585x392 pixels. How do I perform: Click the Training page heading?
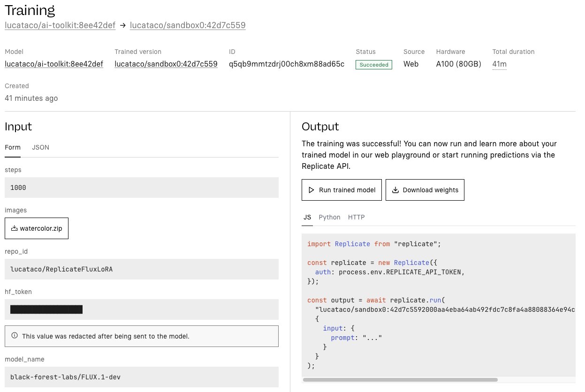30,10
